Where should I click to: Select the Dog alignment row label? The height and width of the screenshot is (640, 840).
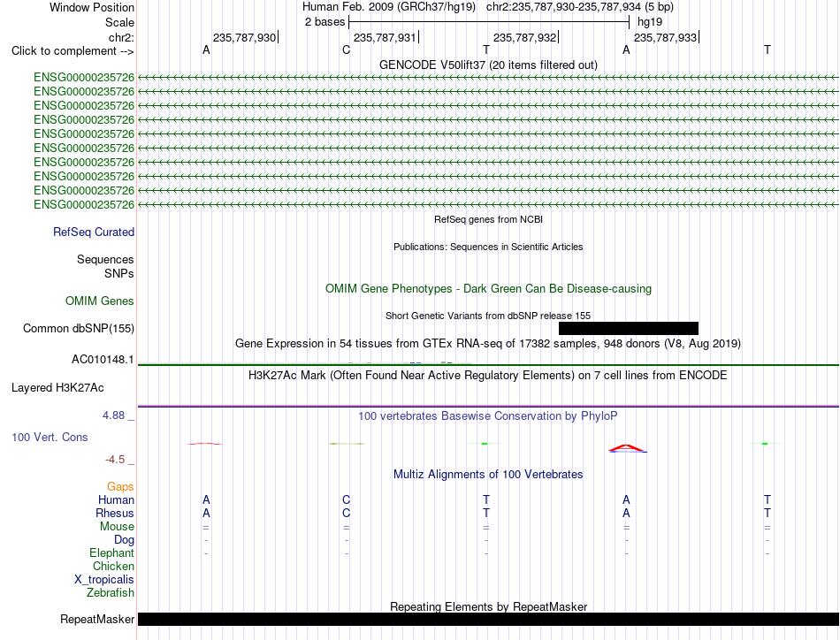(x=124, y=540)
